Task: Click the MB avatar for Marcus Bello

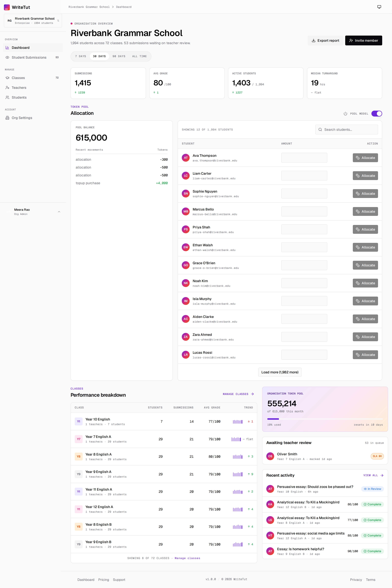Action: pyautogui.click(x=186, y=212)
